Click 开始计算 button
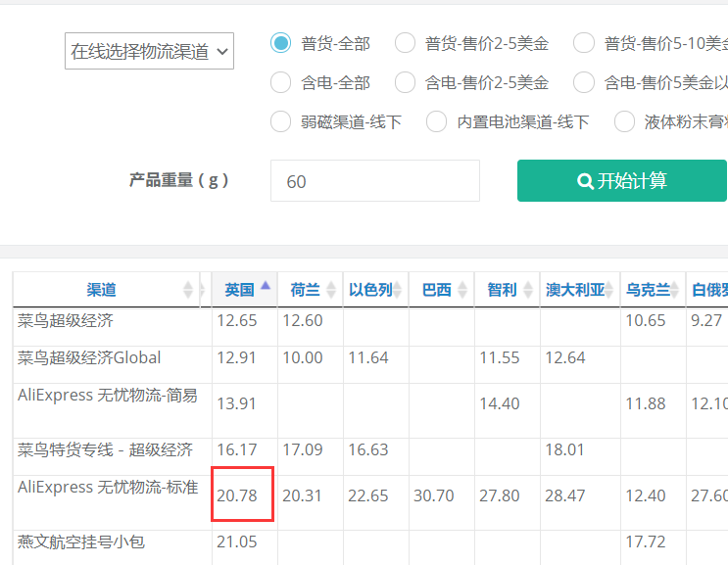 pos(621,180)
